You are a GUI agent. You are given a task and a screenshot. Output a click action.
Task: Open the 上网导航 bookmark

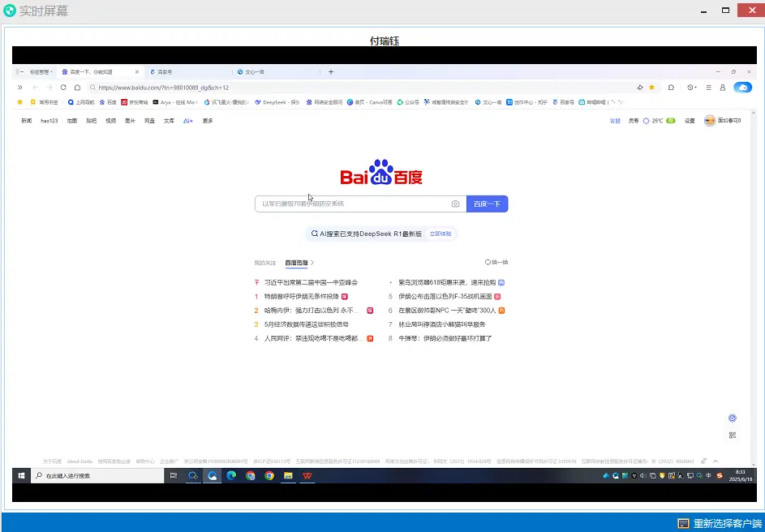[81, 102]
